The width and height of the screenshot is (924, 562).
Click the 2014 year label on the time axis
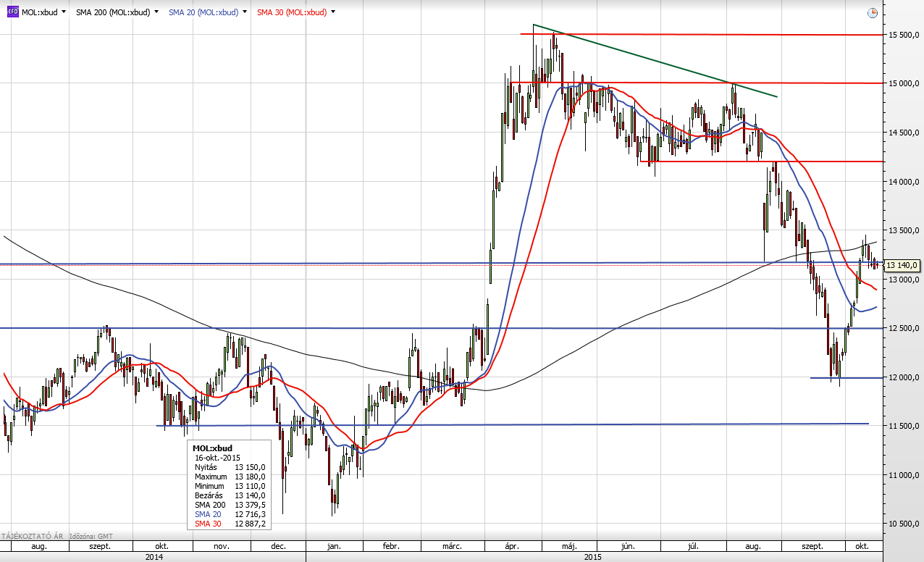(154, 557)
